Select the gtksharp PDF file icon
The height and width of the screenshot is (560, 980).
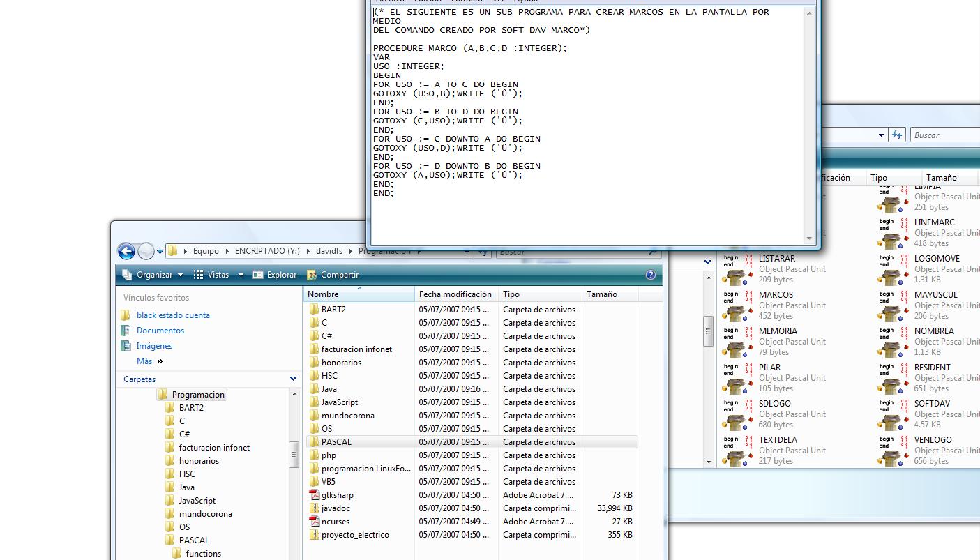pyautogui.click(x=315, y=495)
